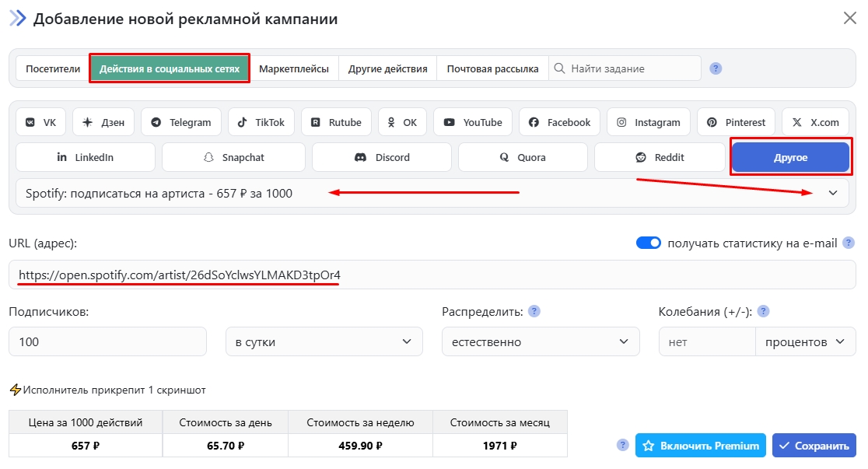The height and width of the screenshot is (469, 868).
Task: Select the Reddit platform button
Action: coord(660,157)
